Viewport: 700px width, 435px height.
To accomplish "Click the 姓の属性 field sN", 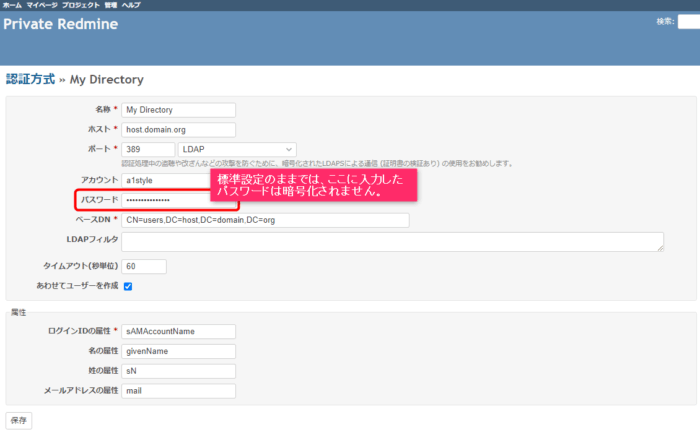I will tap(178, 371).
